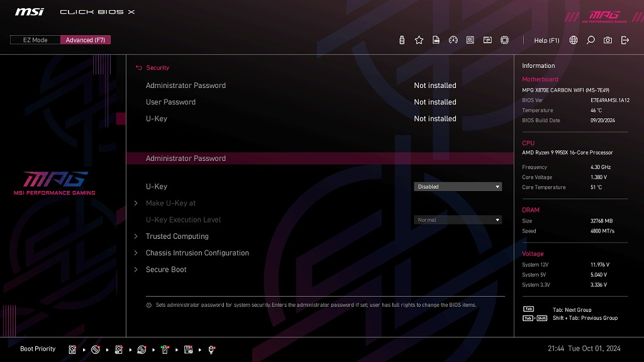Click the Shift + Tab: Previous Group hint

click(x=585, y=318)
